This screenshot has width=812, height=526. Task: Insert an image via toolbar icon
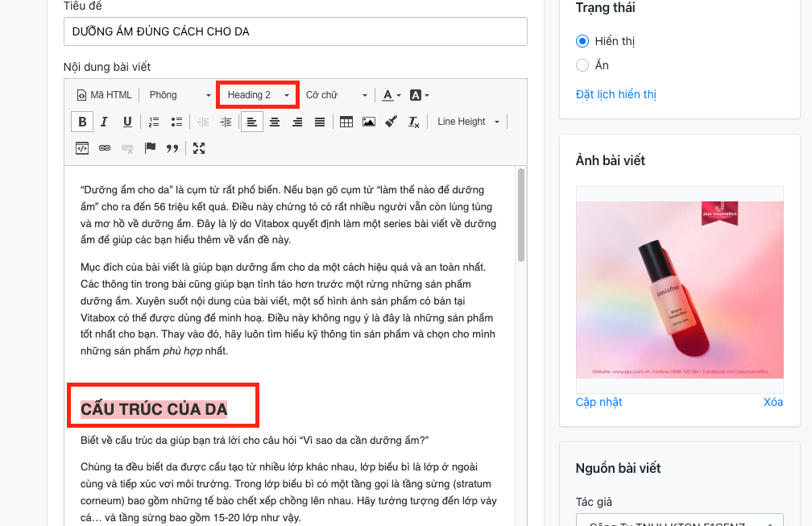coord(369,122)
